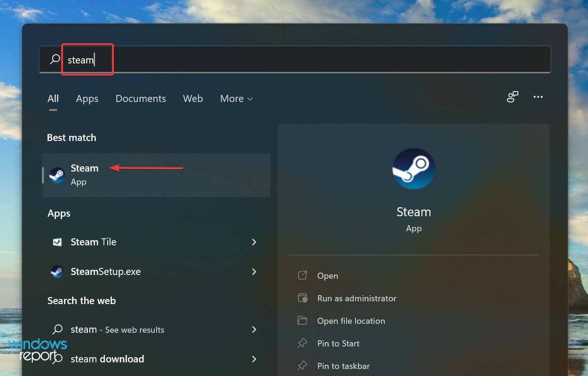The height and width of the screenshot is (376, 588).
Task: Select the large Steam logo in the preview panel
Action: pos(413,168)
